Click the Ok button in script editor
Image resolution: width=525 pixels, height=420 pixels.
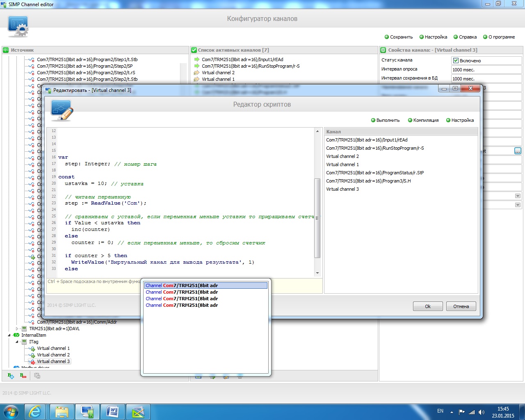428,306
